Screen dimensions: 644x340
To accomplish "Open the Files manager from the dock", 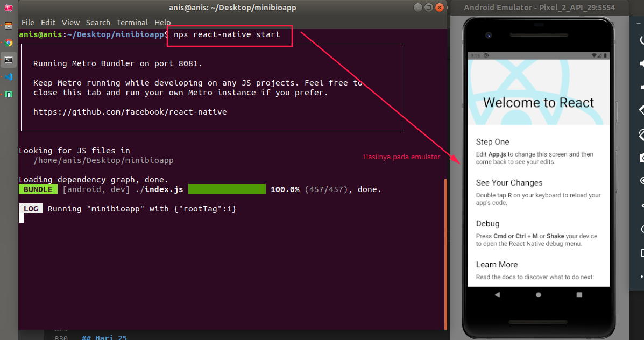I will [8, 25].
